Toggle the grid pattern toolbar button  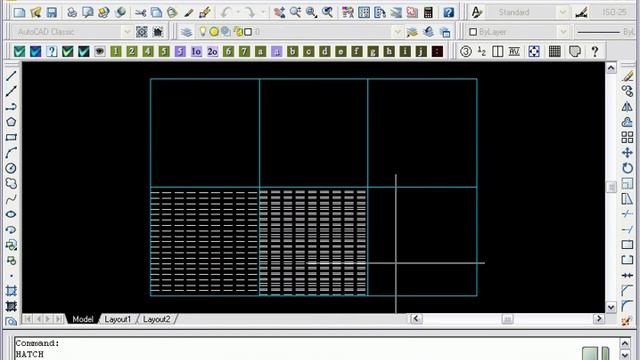[554, 51]
